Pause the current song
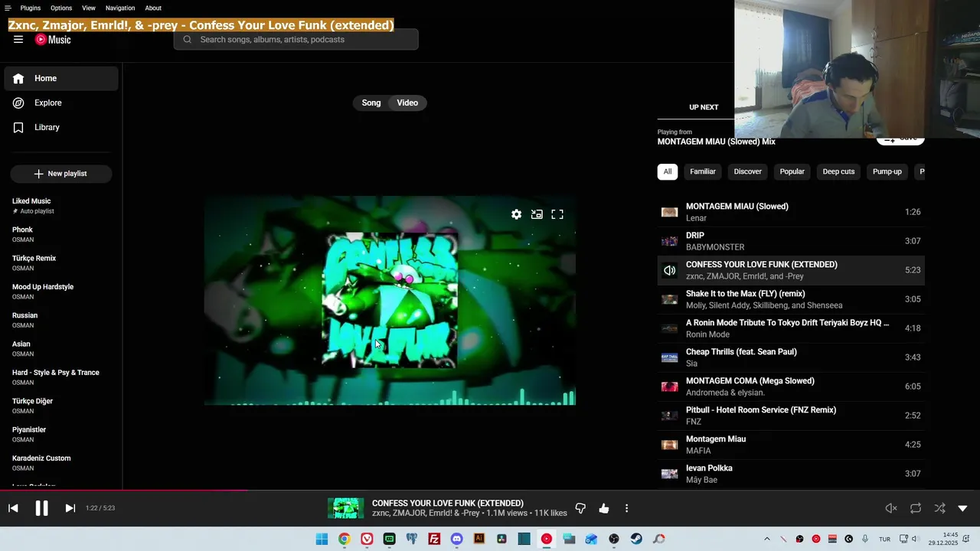 (41, 508)
